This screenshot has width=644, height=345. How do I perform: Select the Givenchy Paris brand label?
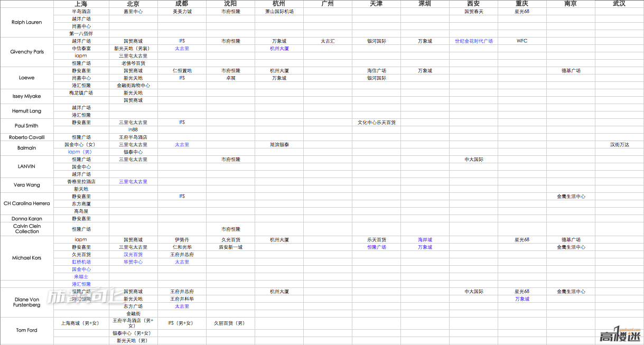coord(27,52)
